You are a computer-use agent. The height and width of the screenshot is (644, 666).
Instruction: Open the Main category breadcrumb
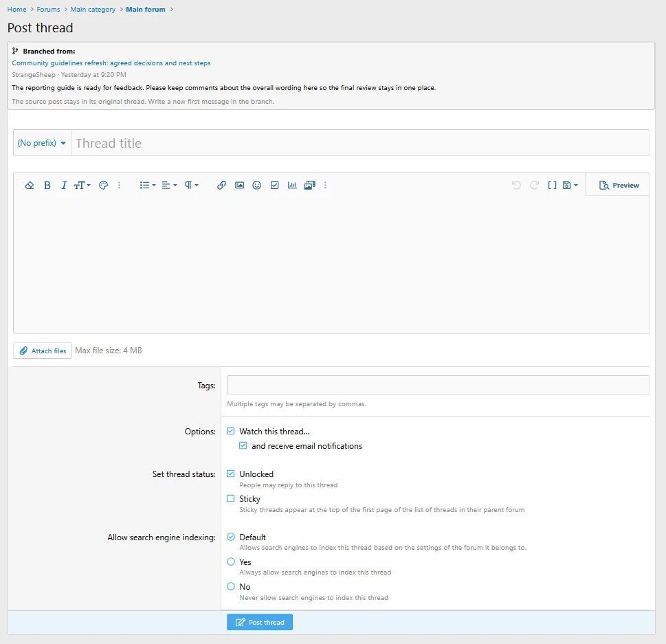click(x=93, y=10)
